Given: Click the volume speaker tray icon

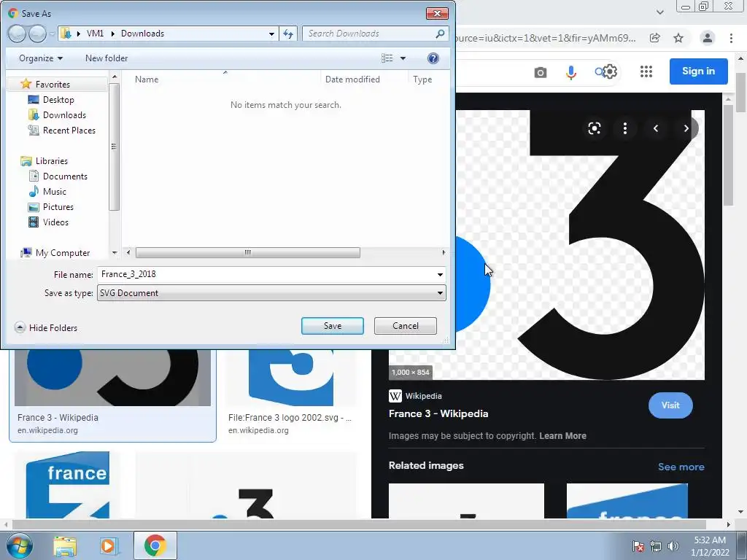Looking at the screenshot, I should coord(673,546).
